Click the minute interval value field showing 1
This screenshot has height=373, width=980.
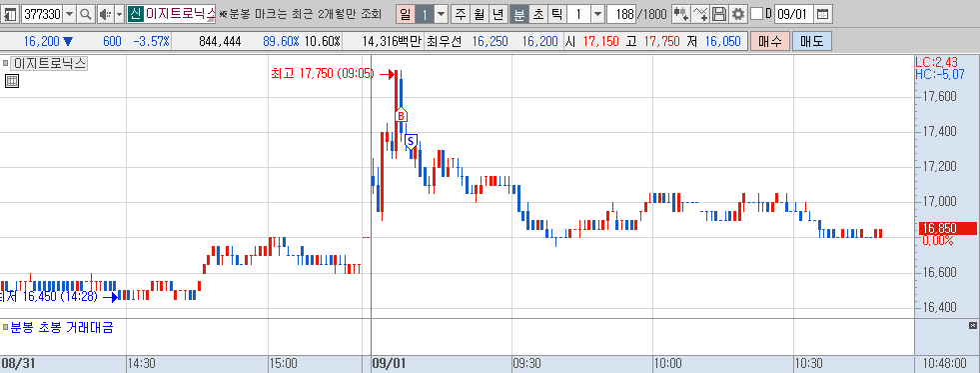tap(578, 13)
